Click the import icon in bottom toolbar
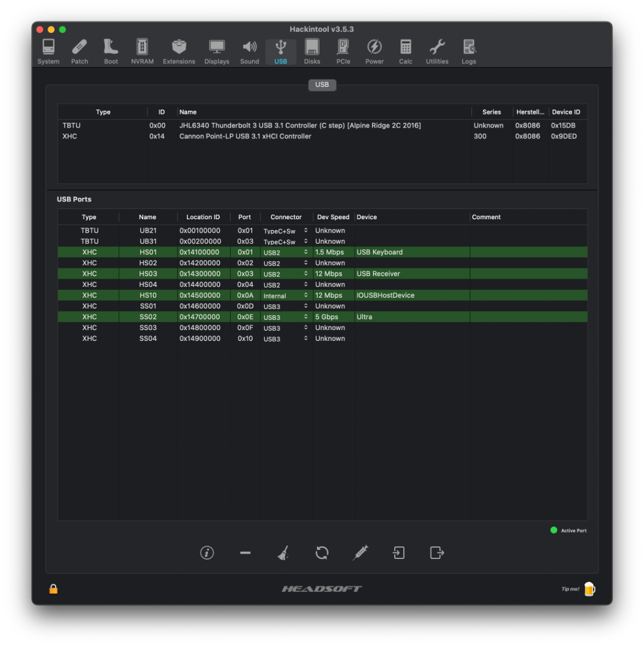 click(x=398, y=552)
